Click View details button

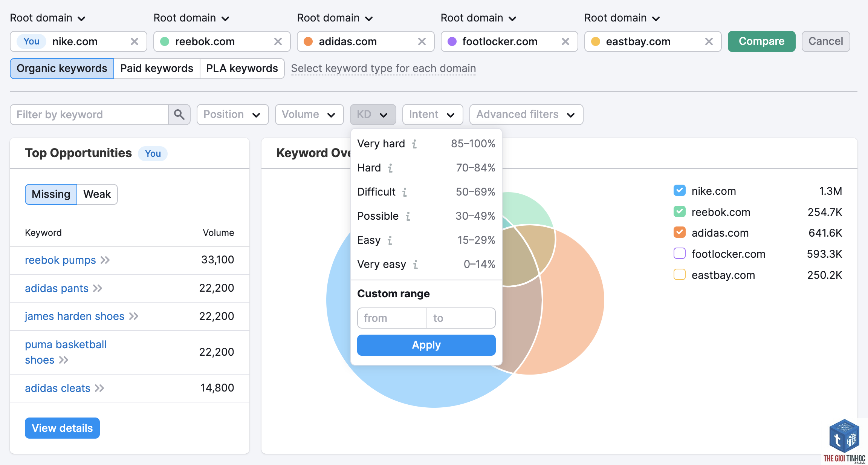[62, 428]
